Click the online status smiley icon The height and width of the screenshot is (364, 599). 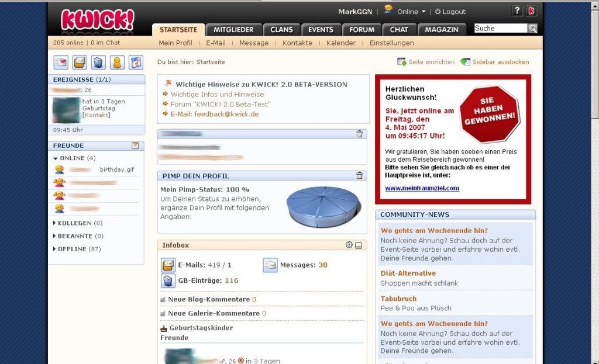coord(388,9)
